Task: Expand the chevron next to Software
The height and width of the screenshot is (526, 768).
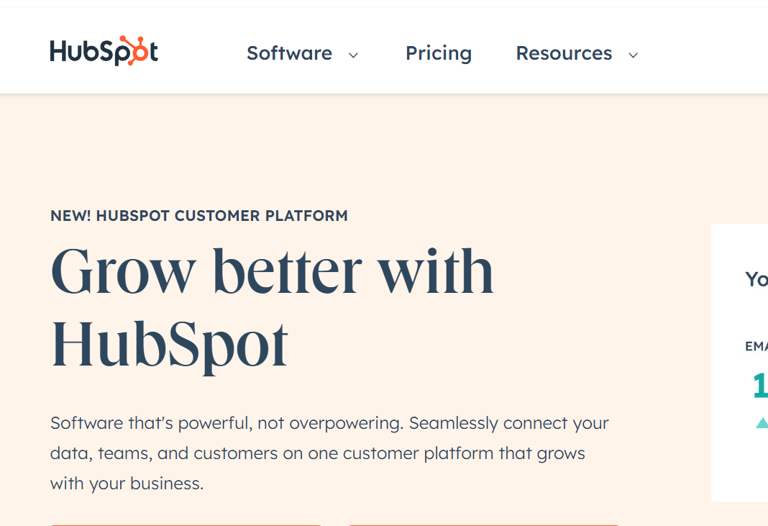Action: tap(353, 55)
